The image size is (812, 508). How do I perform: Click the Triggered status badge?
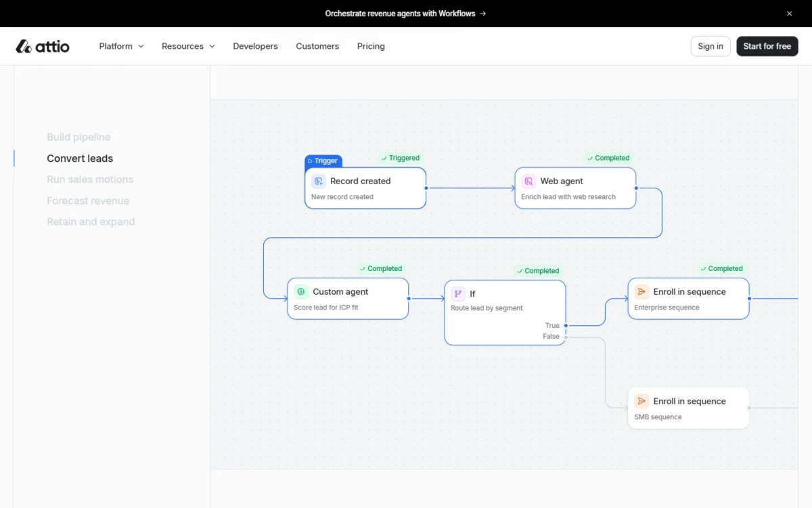click(401, 158)
